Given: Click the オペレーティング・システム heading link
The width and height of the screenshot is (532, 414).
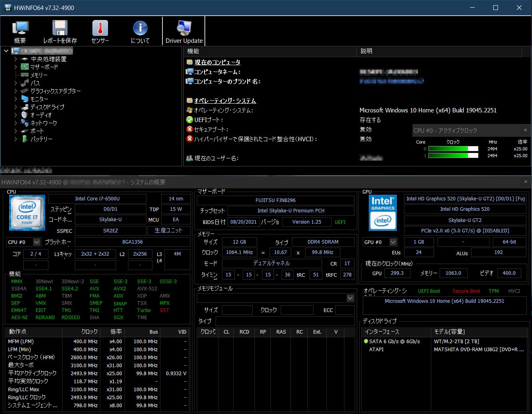Looking at the screenshot, I should point(225,101).
